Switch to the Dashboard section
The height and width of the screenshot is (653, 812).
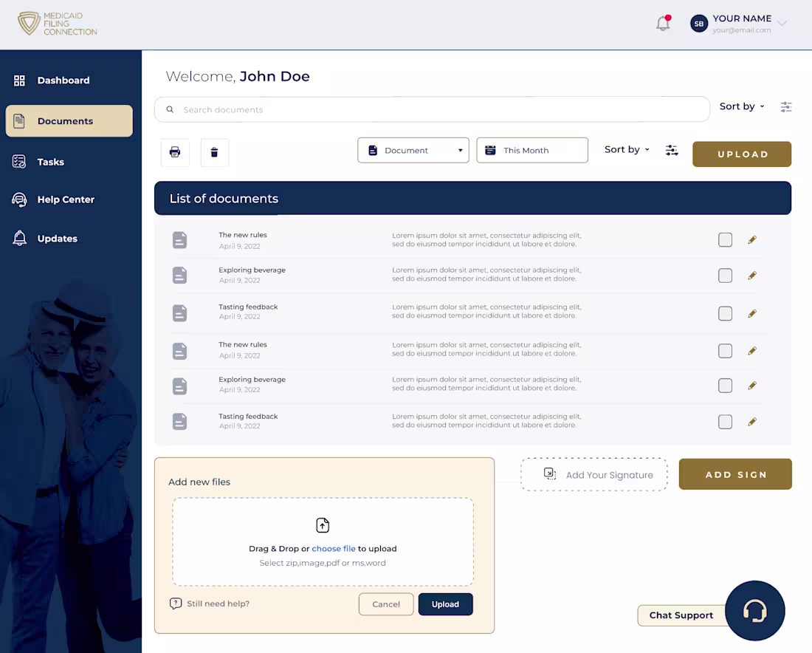coord(63,80)
